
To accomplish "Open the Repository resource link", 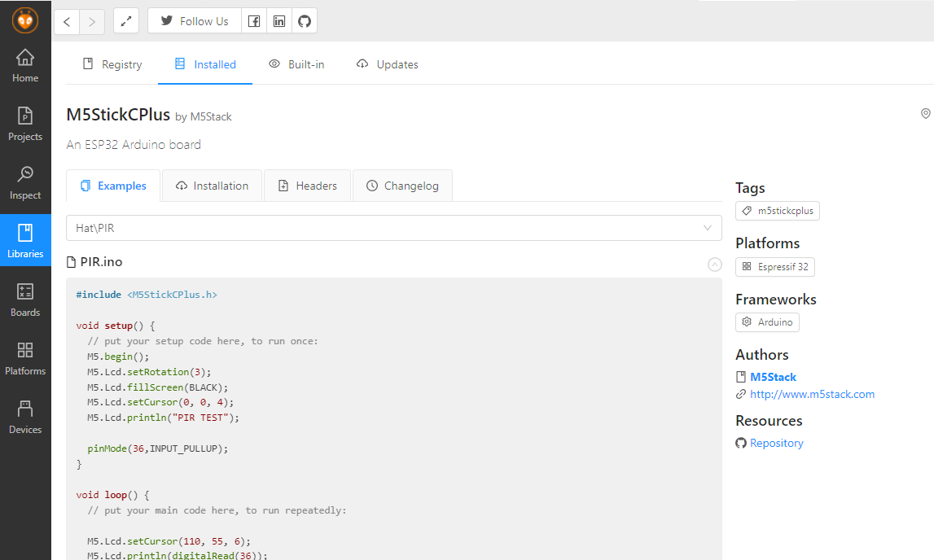I will point(776,443).
